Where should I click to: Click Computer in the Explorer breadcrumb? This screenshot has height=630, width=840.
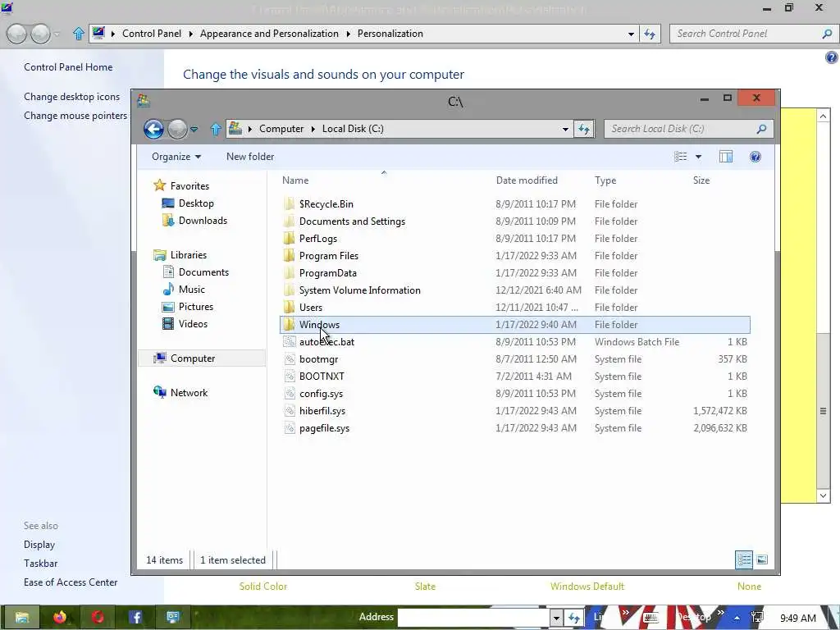(281, 129)
